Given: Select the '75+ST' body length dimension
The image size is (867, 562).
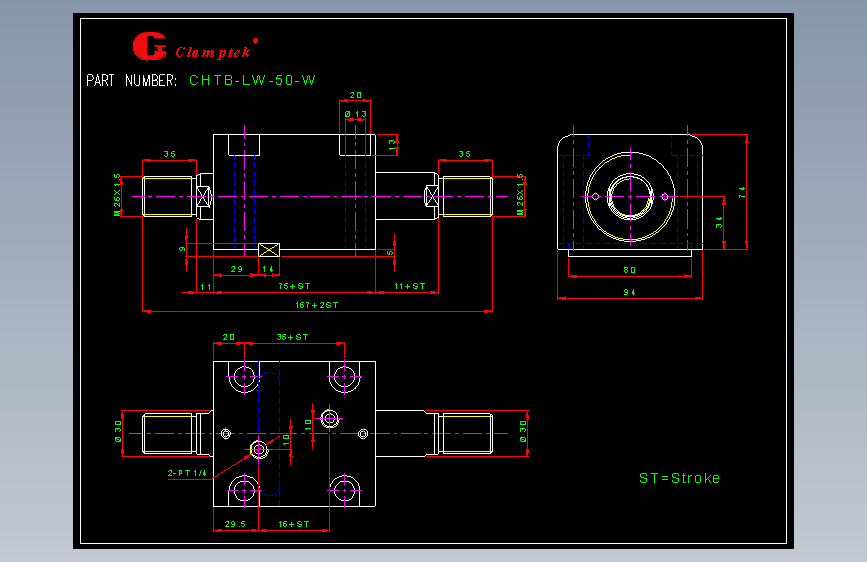Looking at the screenshot, I should point(294,286).
